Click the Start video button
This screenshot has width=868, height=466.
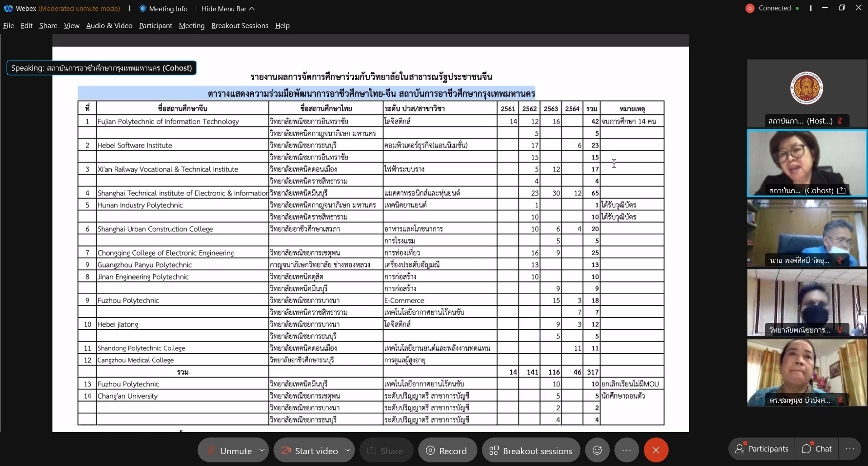tap(310, 451)
